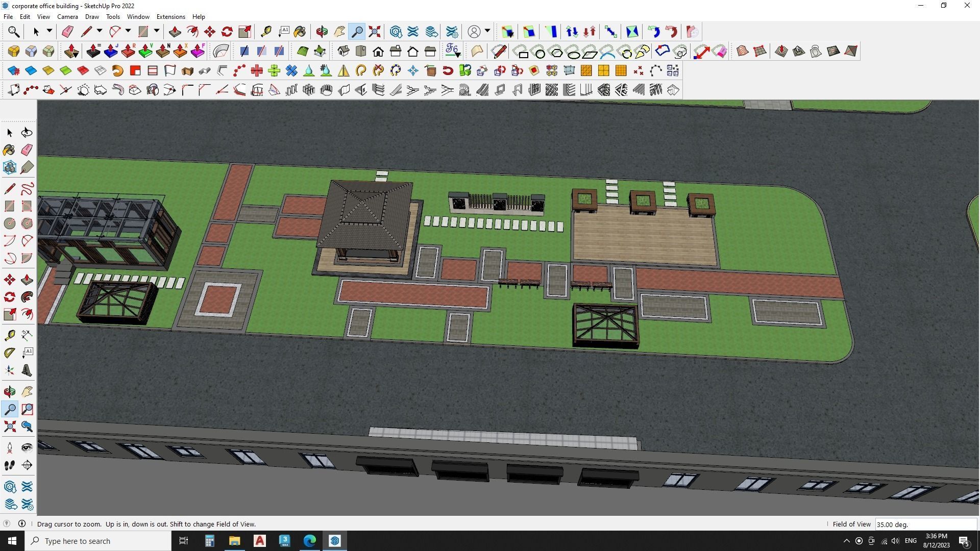Select the Tag tool in left toolbar
980x551 pixels.
click(x=27, y=167)
